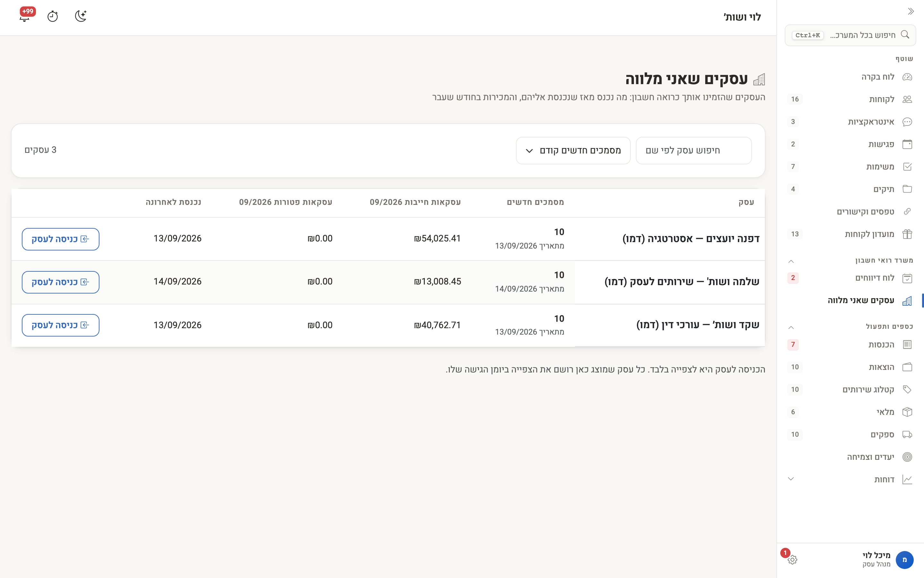Open notifications bell with 99+ badge
The height and width of the screenshot is (578, 924).
(25, 16)
